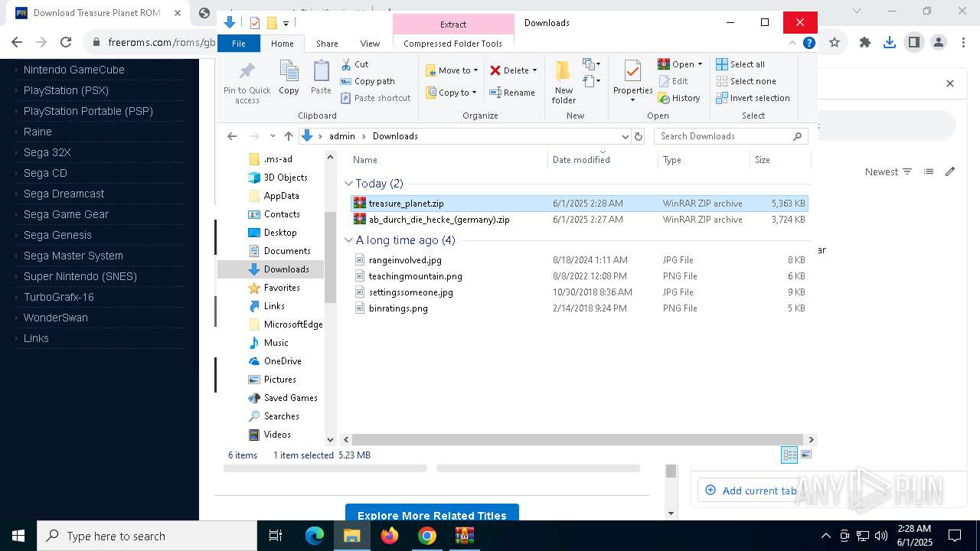Open address bar previous locations dropdown
Screen dimensions: 980x551
click(x=625, y=136)
